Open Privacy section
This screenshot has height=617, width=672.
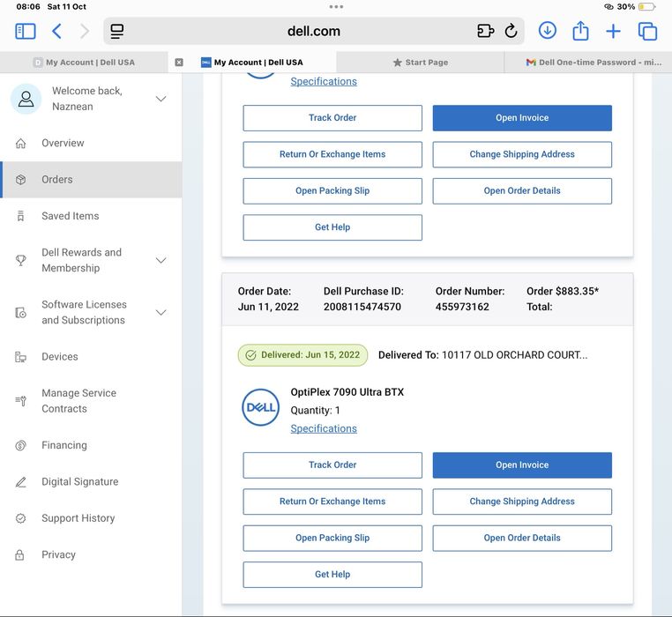click(91, 555)
